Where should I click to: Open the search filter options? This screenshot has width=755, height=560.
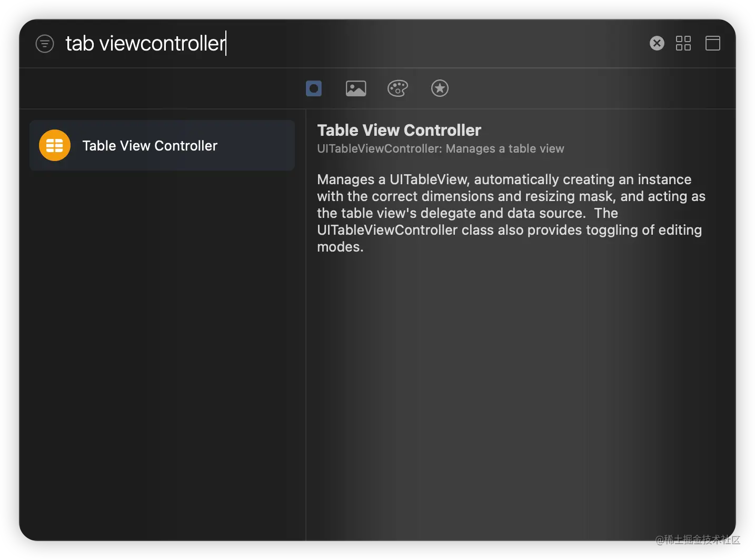45,44
